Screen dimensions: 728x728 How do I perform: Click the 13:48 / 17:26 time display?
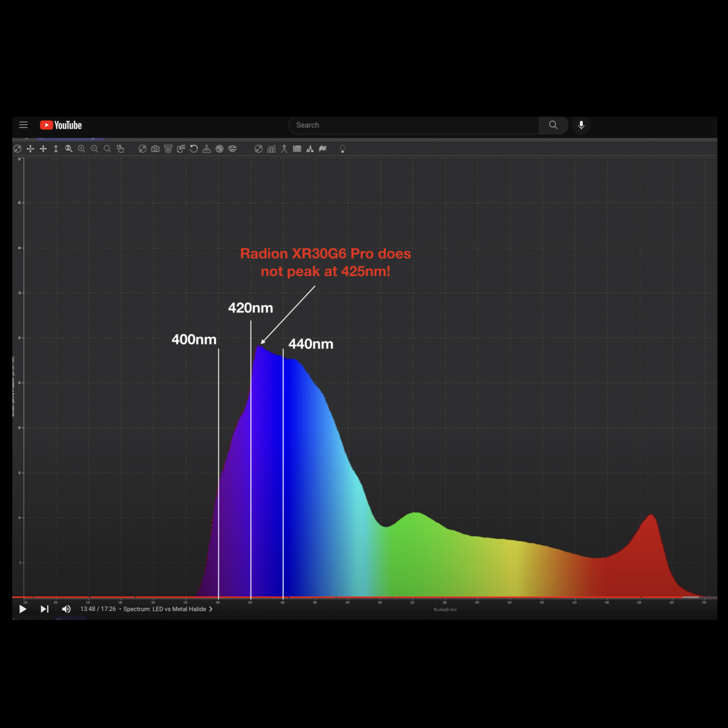click(x=98, y=609)
